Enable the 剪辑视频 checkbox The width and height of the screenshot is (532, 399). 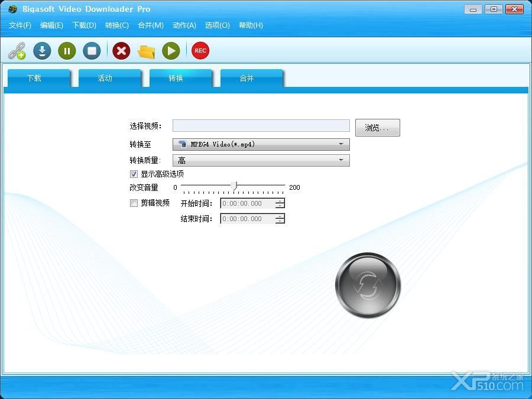click(134, 203)
